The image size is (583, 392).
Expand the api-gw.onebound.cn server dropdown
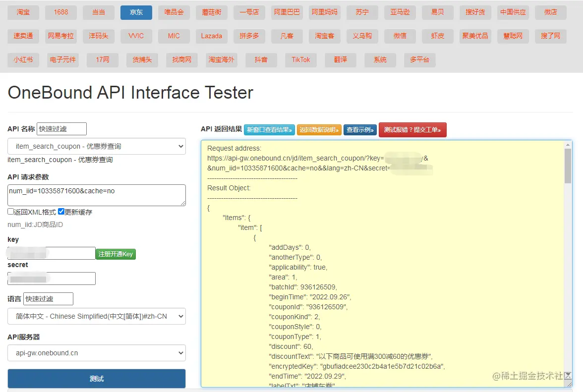tap(97, 353)
